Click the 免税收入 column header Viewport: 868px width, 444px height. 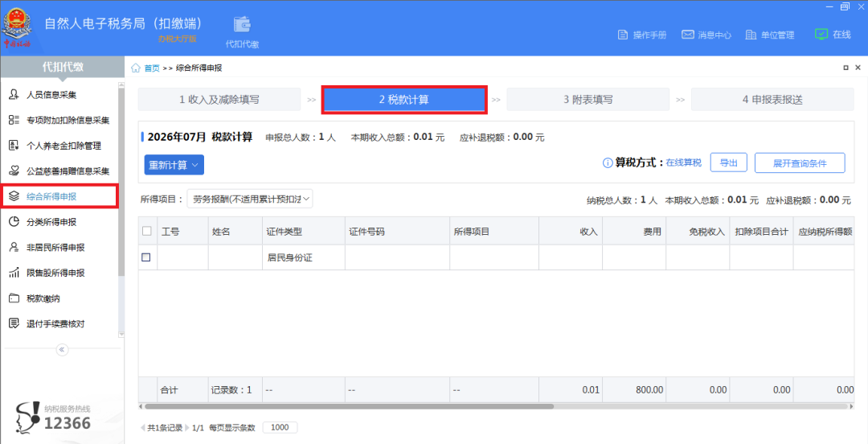click(698, 231)
